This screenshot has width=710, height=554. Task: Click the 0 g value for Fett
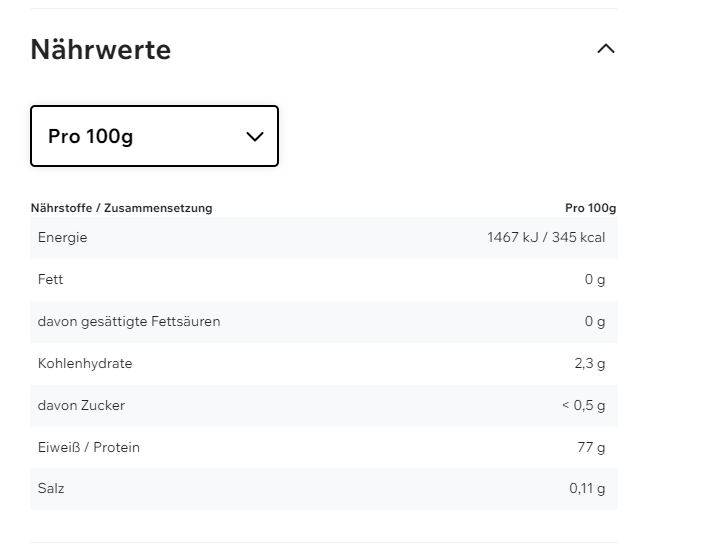pos(595,280)
